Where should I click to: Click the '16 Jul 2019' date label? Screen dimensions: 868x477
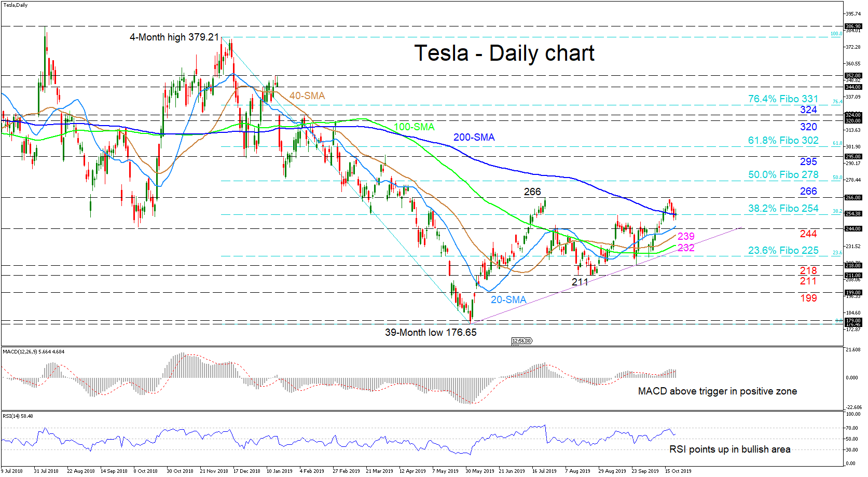(x=544, y=471)
